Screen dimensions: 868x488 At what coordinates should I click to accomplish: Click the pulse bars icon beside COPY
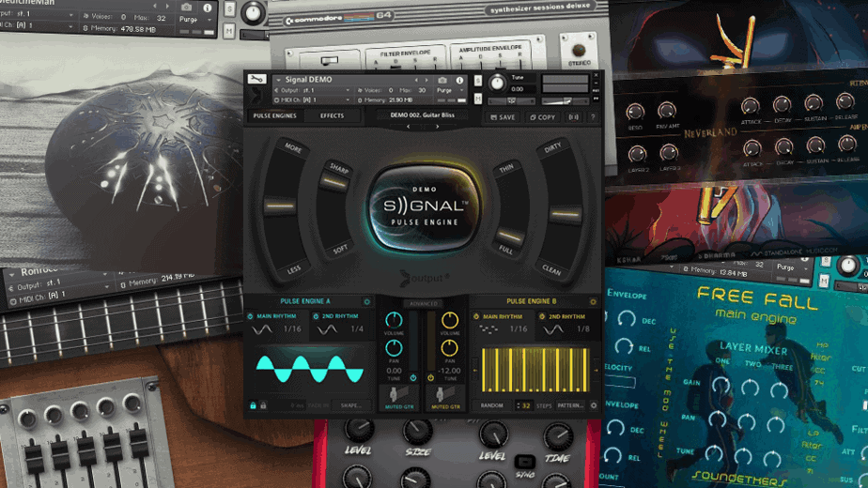tap(573, 117)
